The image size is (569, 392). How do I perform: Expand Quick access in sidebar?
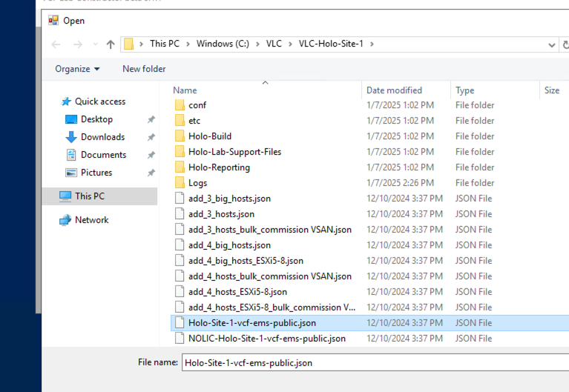coord(99,102)
